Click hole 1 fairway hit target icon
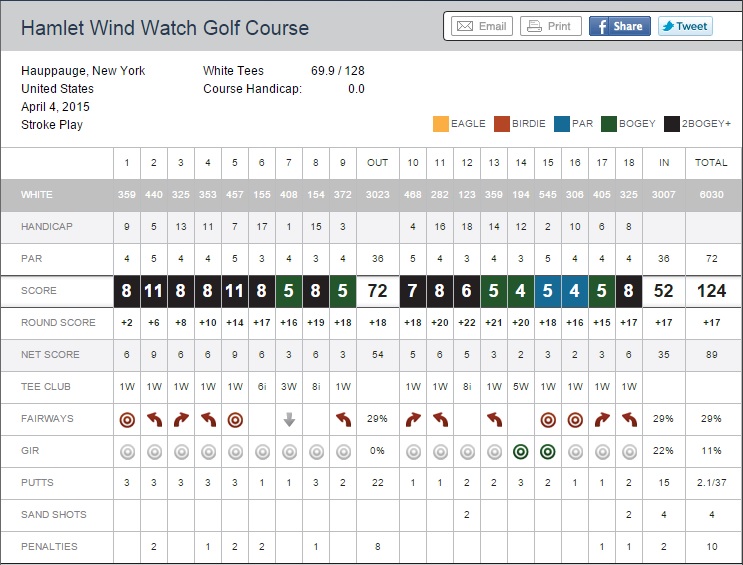Viewport: 743px width, 565px height. [127, 420]
